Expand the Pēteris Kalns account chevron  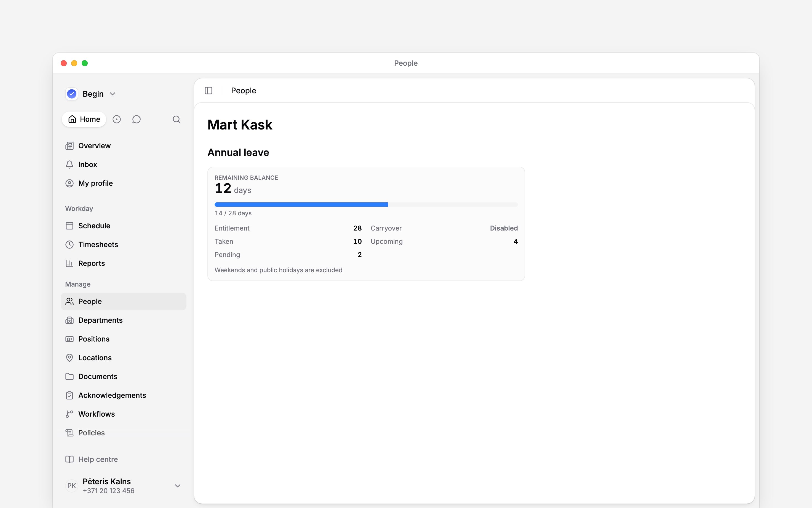pos(178,486)
